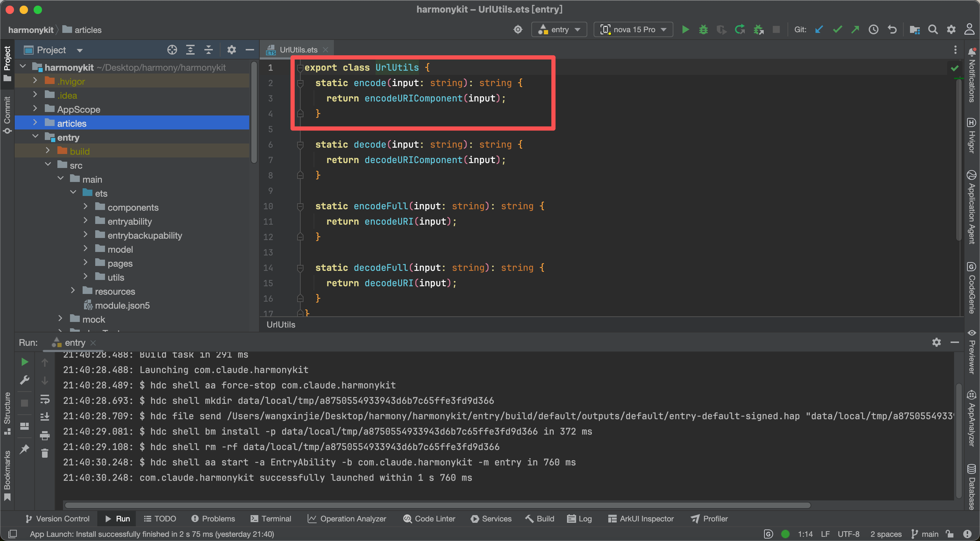Click the reload changes icon in toolbar
Viewport: 980px width, 541px height.
click(740, 29)
